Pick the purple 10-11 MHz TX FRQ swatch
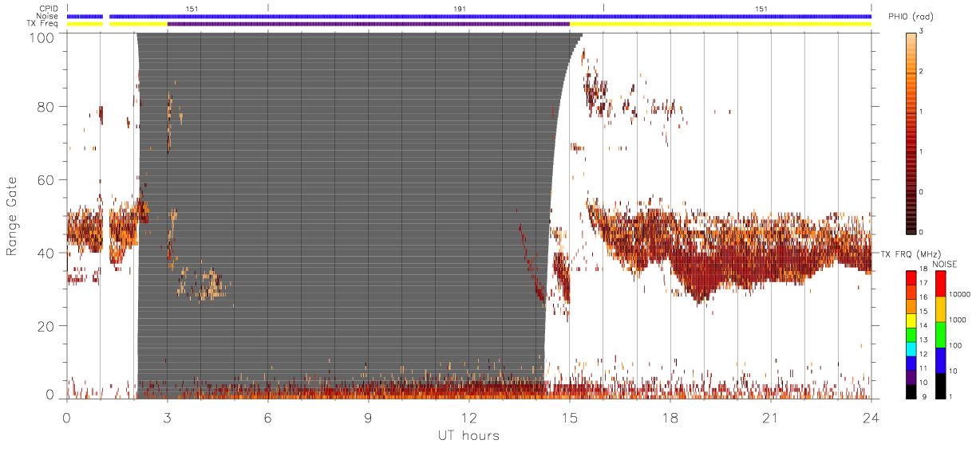This screenshot has width=980, height=452. coord(911,376)
